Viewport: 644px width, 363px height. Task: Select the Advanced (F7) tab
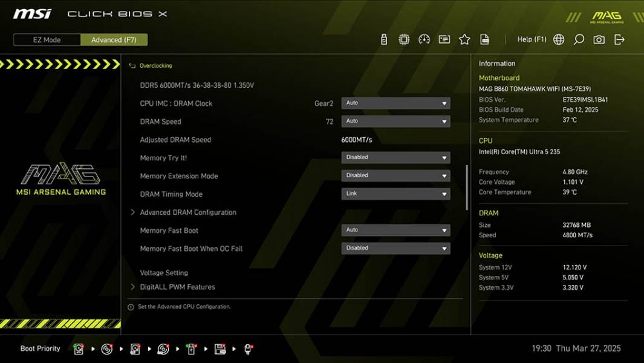click(114, 40)
